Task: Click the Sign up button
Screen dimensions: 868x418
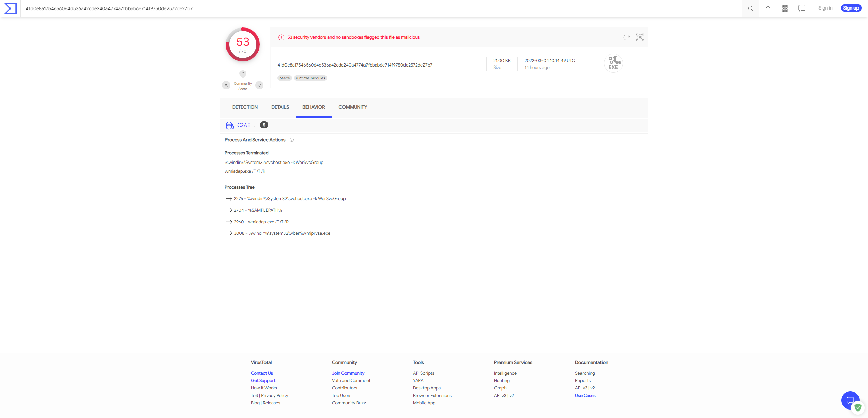Action: pos(851,8)
